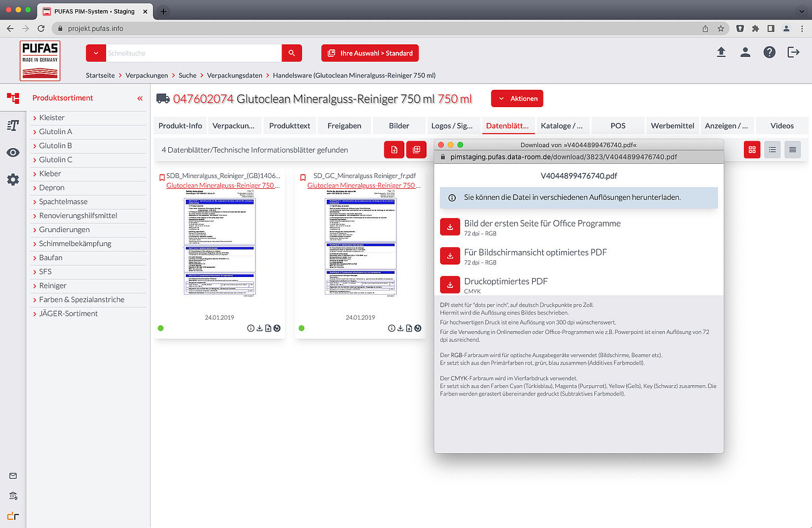Show info for SD_GC_Mineralguss Reiniger_fr.pdf

391,328
